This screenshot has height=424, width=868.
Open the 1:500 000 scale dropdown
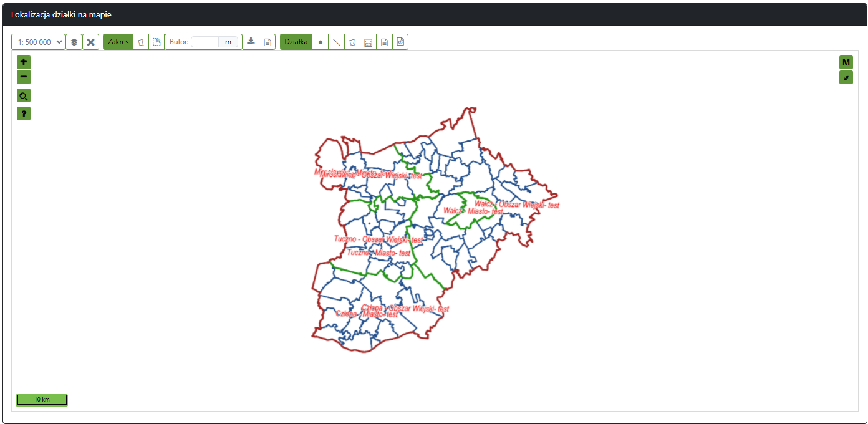pyautogui.click(x=38, y=42)
